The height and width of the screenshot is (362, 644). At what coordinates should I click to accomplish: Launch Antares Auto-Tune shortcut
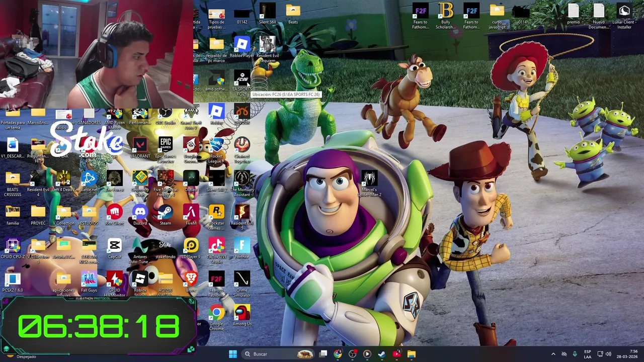point(140,251)
